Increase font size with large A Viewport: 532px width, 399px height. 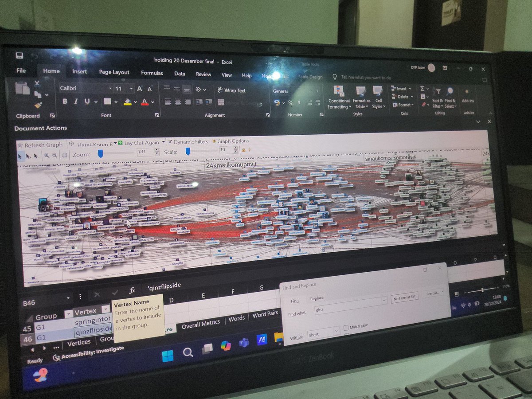click(x=140, y=89)
